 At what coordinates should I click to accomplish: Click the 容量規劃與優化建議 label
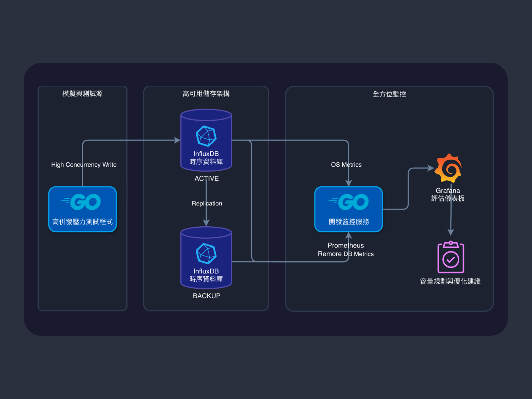click(450, 281)
